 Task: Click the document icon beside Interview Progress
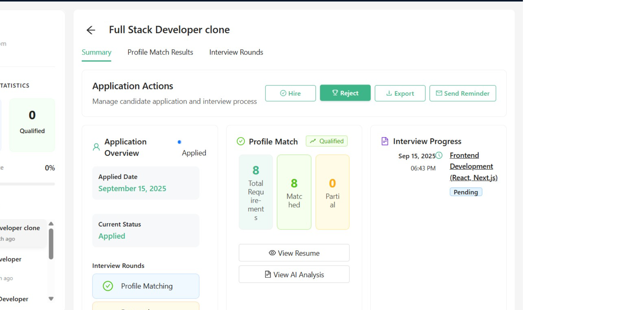point(385,141)
